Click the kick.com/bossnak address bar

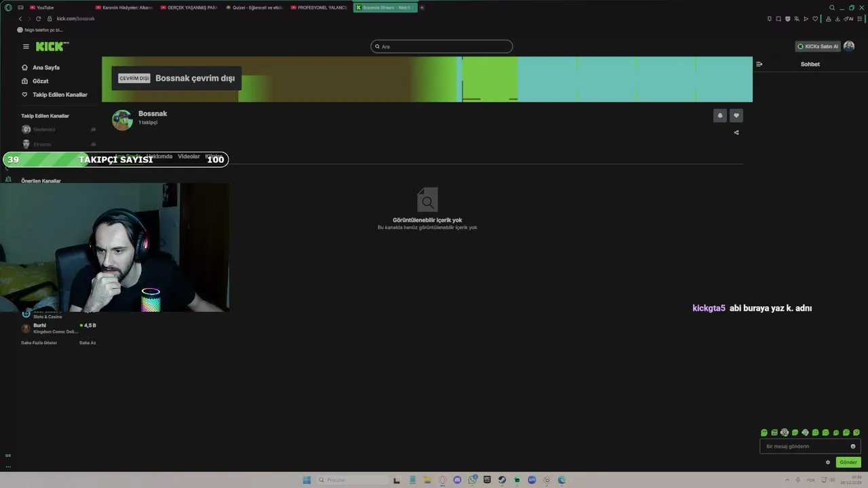pos(75,19)
